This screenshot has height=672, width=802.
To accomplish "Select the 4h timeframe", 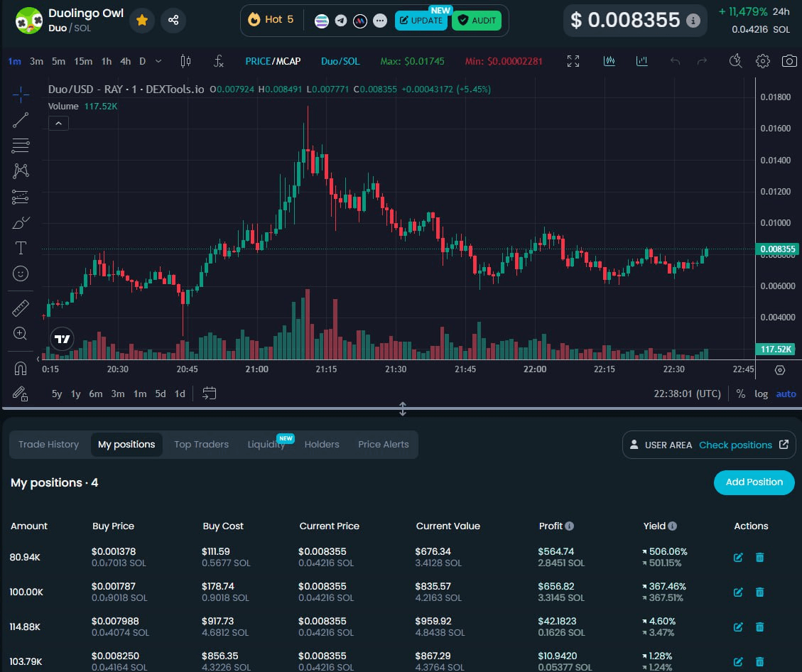I will point(125,61).
